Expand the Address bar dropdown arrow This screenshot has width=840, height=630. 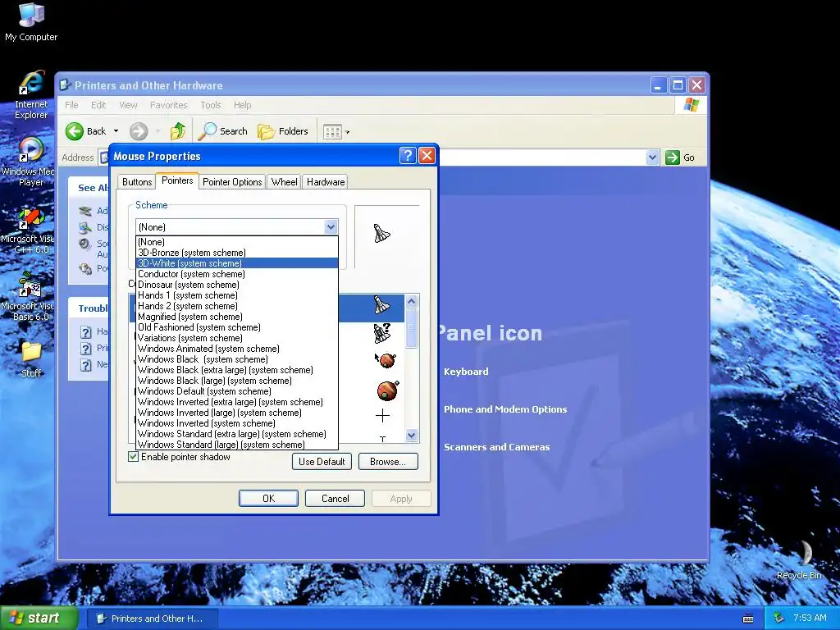coord(652,157)
